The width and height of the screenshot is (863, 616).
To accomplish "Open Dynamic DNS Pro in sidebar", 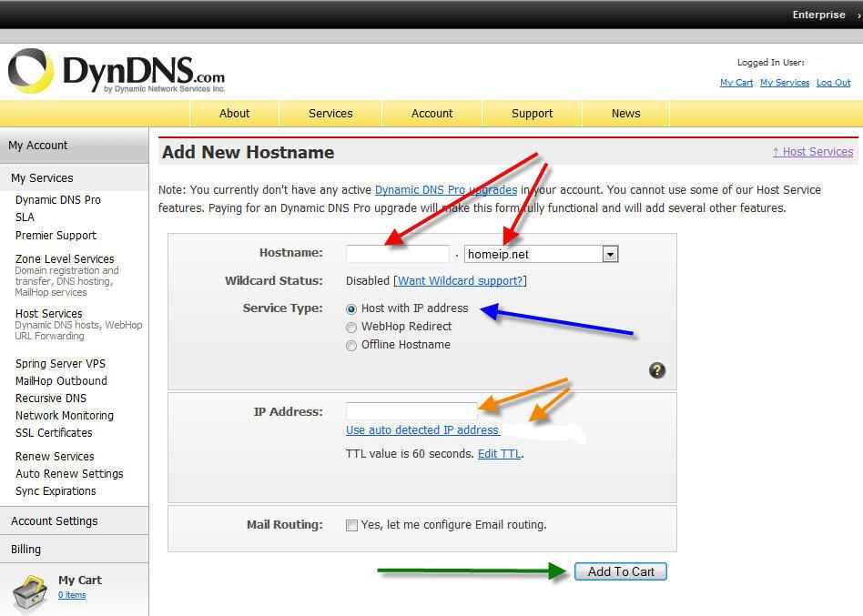I will pyautogui.click(x=57, y=199).
